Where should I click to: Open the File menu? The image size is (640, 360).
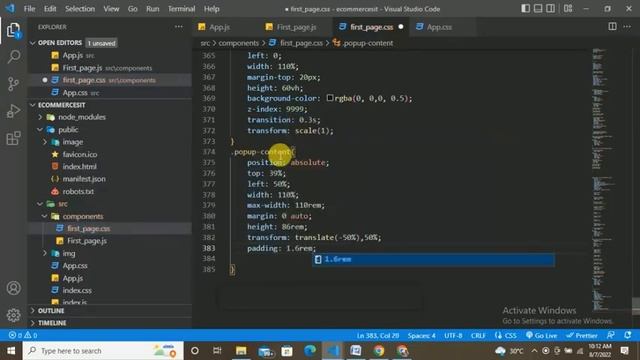29,9
